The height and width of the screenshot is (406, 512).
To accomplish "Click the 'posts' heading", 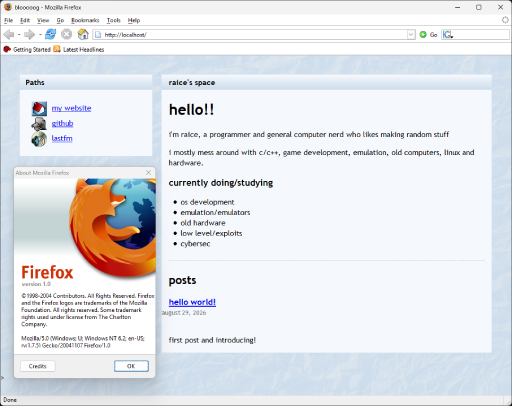I will tap(182, 280).
